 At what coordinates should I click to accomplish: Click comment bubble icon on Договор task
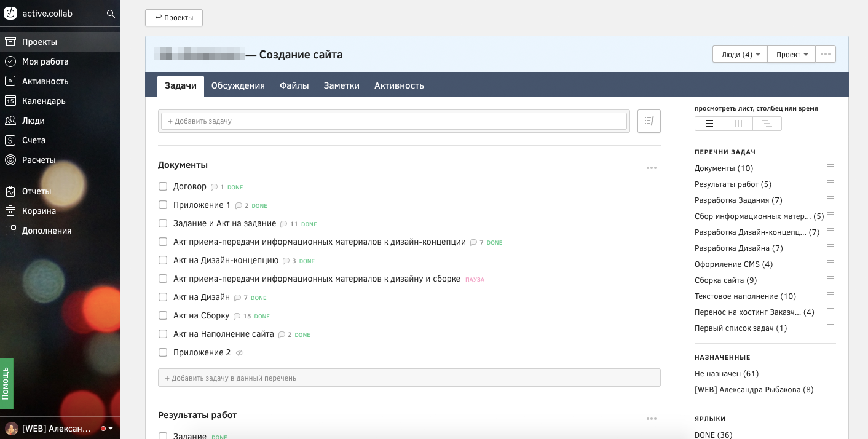coord(214,187)
